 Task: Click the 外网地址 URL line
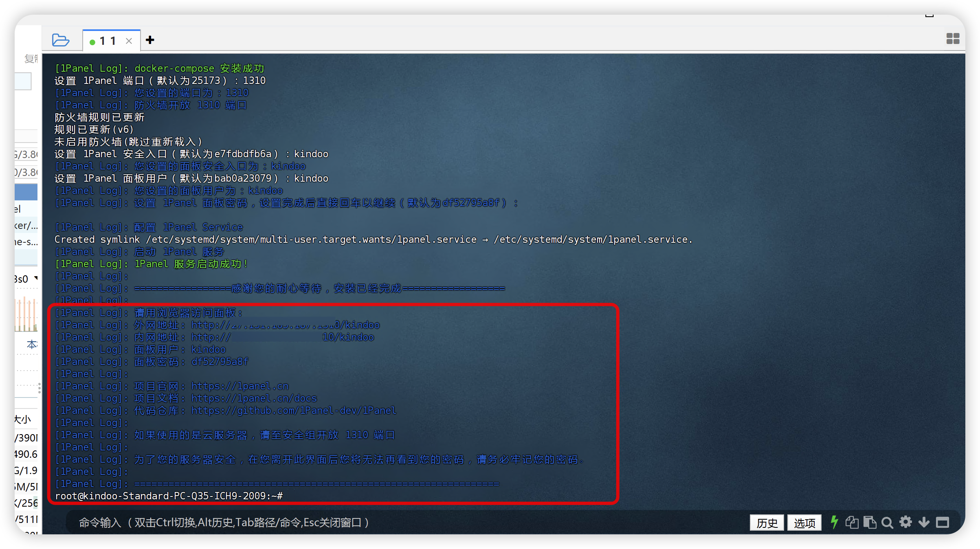click(217, 325)
